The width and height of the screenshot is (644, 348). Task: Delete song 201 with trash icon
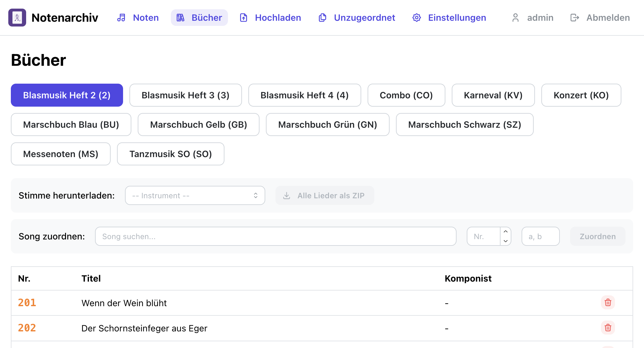point(608,302)
